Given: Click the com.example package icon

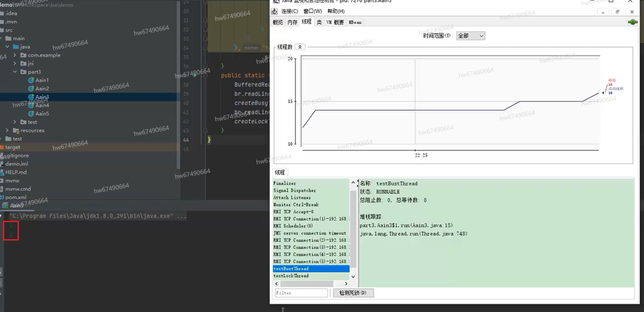Looking at the screenshot, I should [23, 55].
